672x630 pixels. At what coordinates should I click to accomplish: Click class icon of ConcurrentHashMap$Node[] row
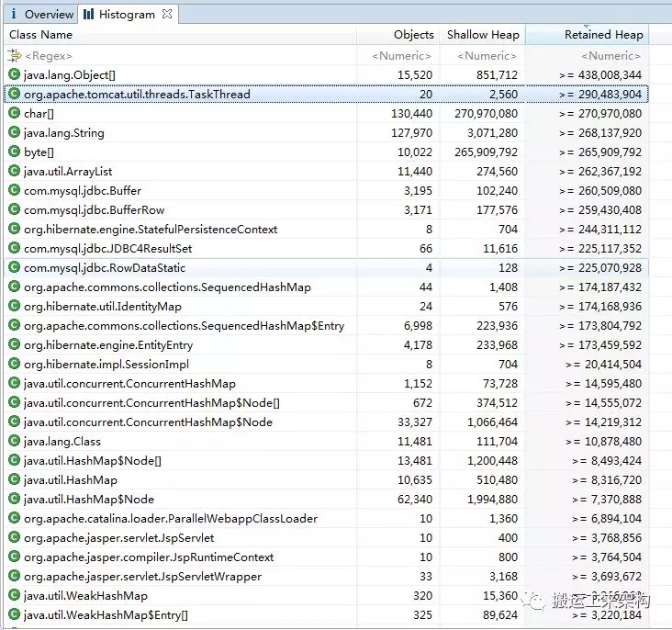pos(14,402)
